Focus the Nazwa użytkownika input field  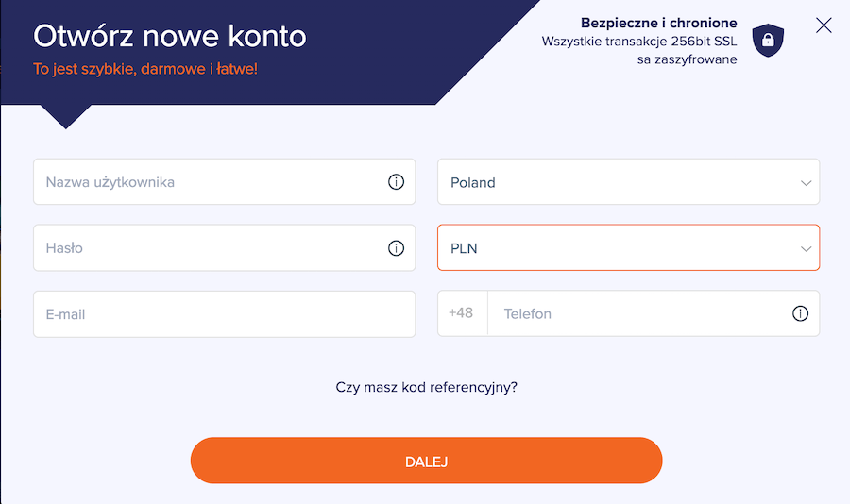[x=225, y=182]
